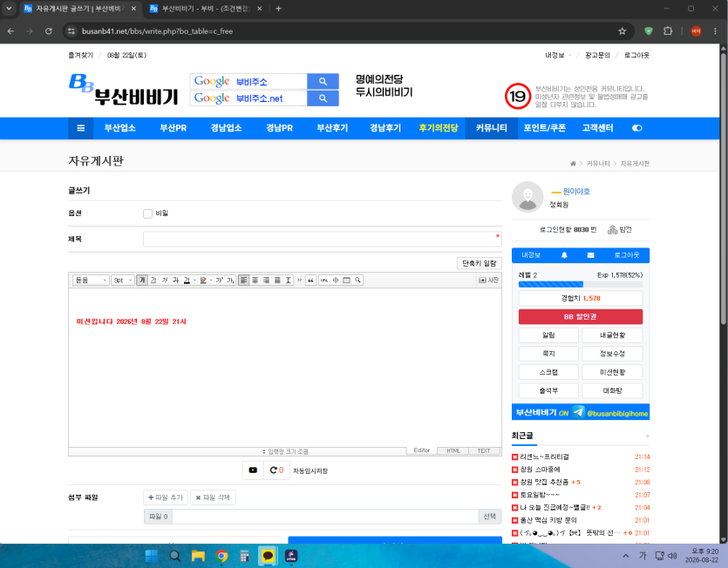
Task: Click the 파일 추가 button
Action: [x=166, y=497]
